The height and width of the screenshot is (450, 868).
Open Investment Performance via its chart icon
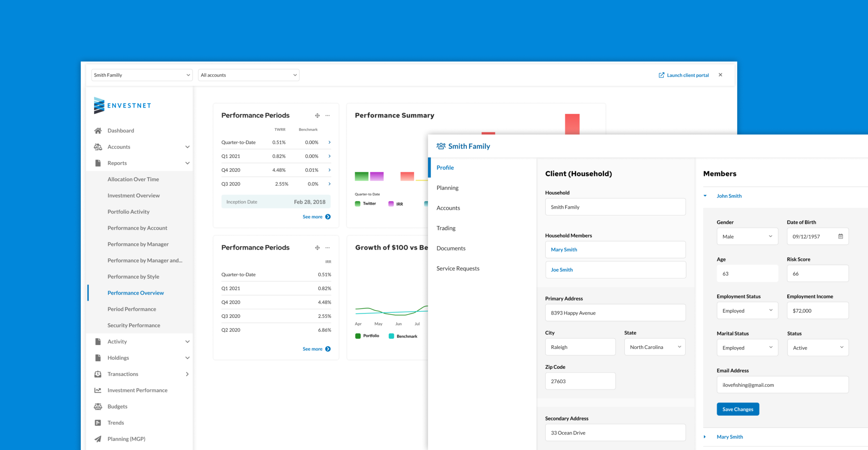[x=98, y=390]
